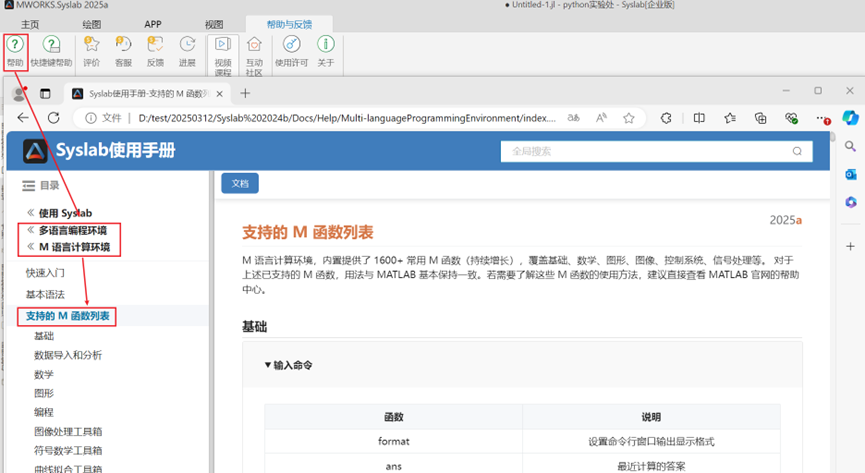Open 基本语法 in the sidebar
Screen dimensions: 865x473
[45, 294]
